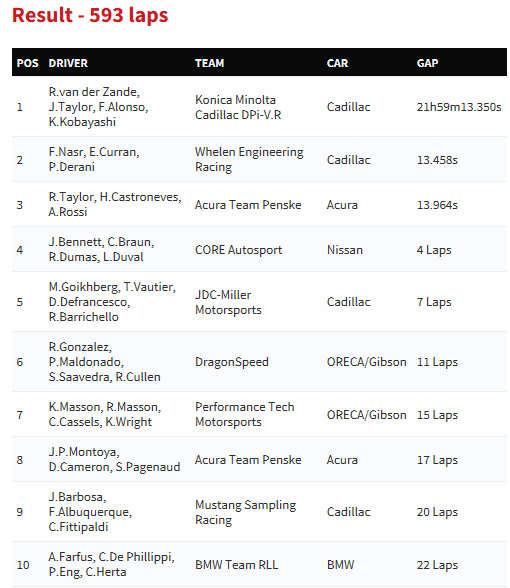Click the CAR column header

(337, 63)
